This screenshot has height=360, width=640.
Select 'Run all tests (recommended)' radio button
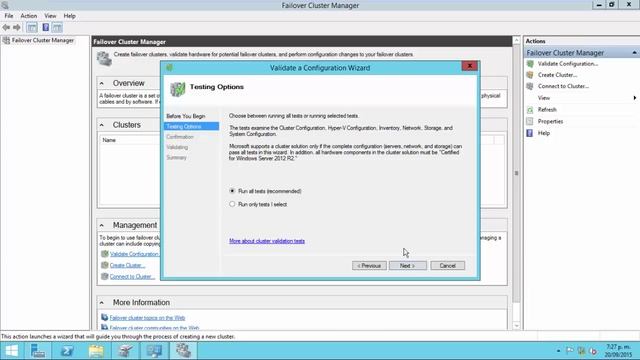(x=232, y=191)
